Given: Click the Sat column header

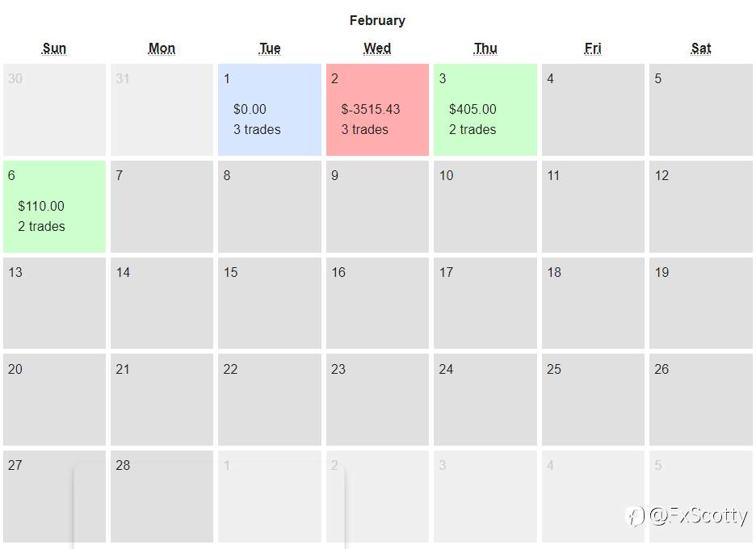Looking at the screenshot, I should pyautogui.click(x=700, y=48).
